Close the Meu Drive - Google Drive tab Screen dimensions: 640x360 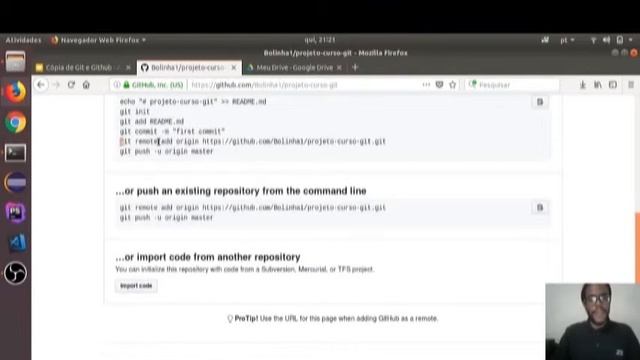click(x=339, y=67)
